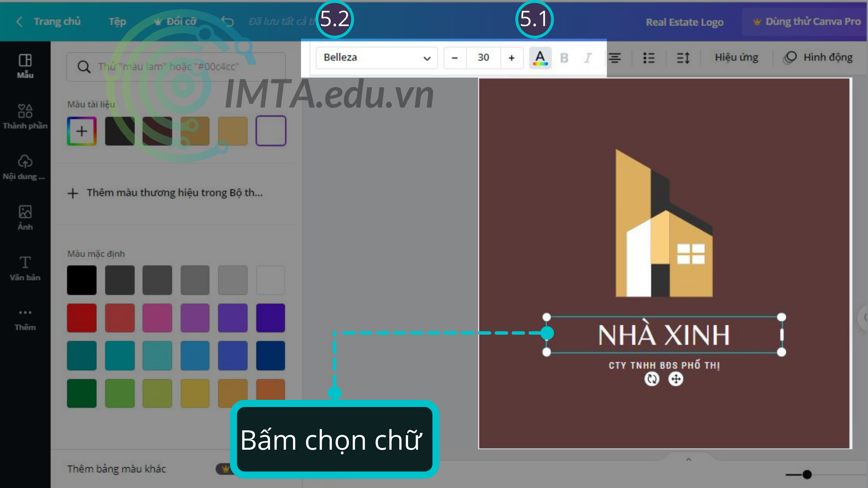868x488 pixels.
Task: Click the rotate handle below the text
Action: pyautogui.click(x=652, y=379)
